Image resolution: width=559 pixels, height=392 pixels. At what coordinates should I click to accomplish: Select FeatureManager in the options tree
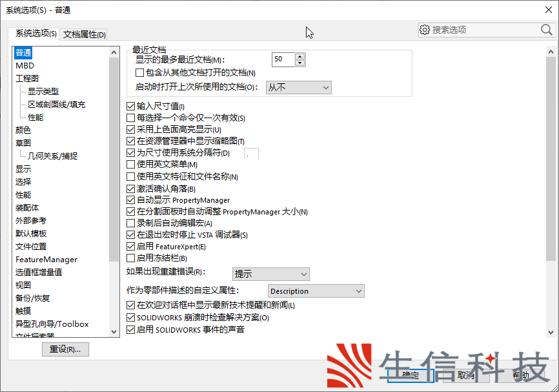[x=46, y=260]
